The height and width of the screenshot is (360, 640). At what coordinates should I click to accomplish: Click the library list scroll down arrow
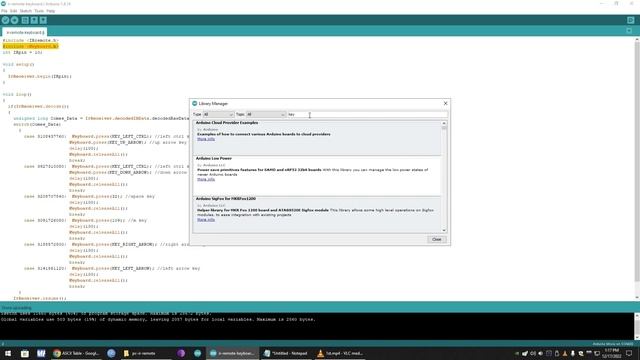pyautogui.click(x=444, y=231)
